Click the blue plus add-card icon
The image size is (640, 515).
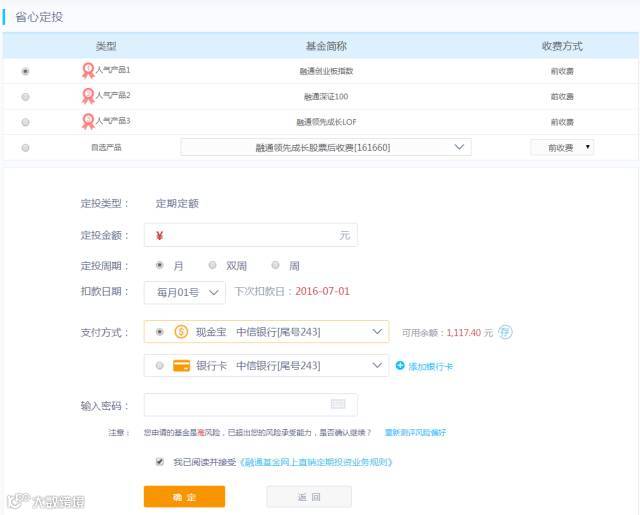(x=400, y=366)
